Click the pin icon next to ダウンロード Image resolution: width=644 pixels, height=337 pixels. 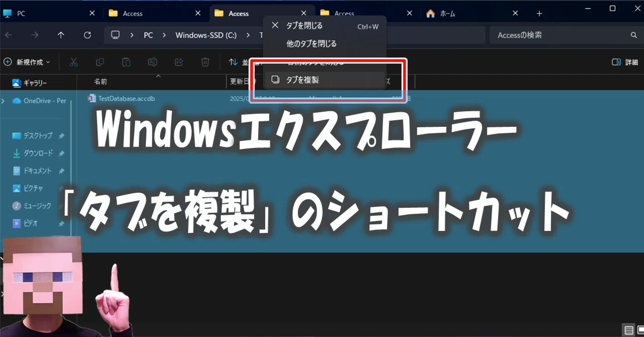click(61, 153)
